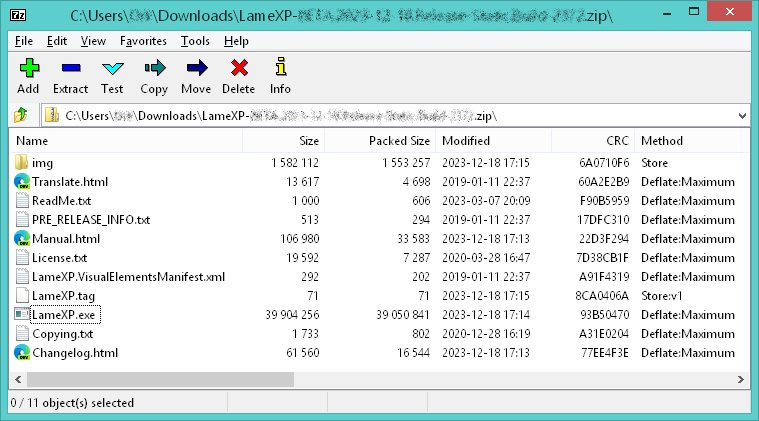This screenshot has width=759, height=421.
Task: Select the Translate.html file name
Action: pos(70,182)
